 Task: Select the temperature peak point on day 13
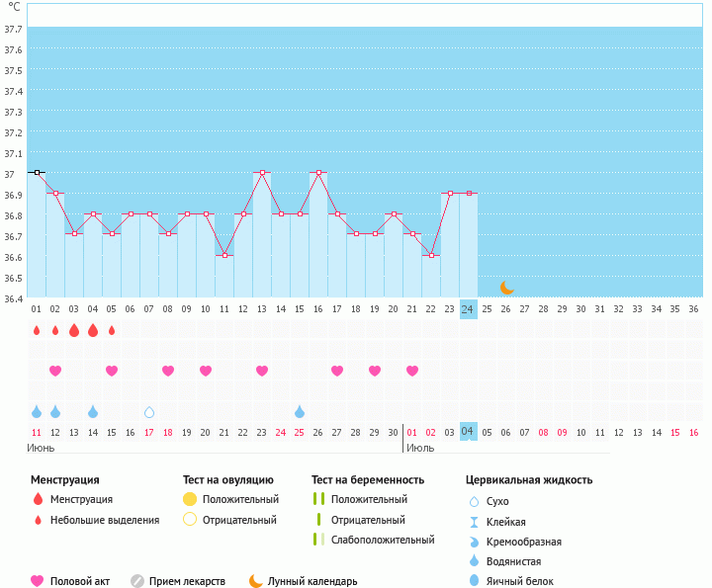click(262, 173)
